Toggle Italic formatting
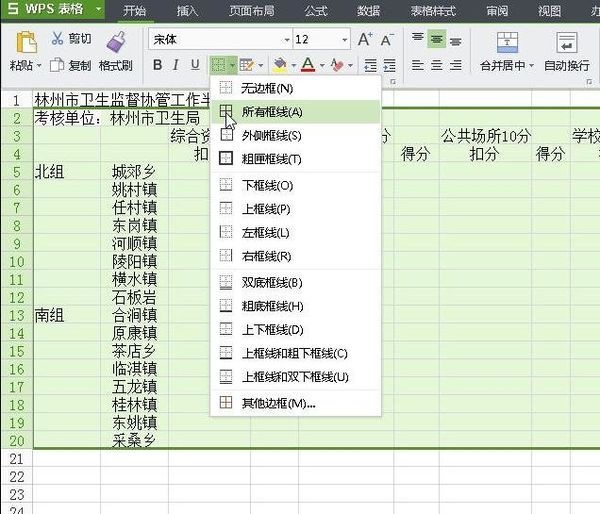The height and width of the screenshot is (514, 600). [176, 65]
